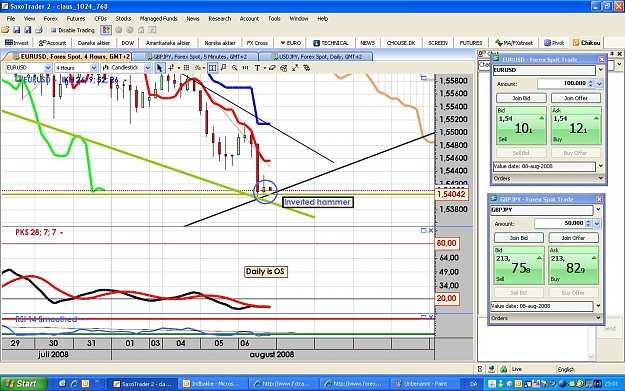Click the eraser icon in chart toolbar
Viewport: 625px width, 391px height.
point(272,68)
